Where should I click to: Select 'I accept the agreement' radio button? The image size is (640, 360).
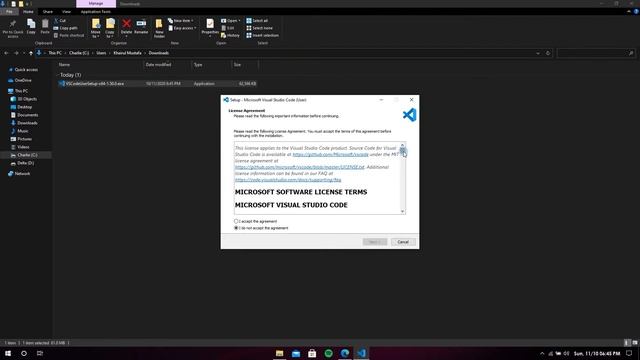click(236, 221)
